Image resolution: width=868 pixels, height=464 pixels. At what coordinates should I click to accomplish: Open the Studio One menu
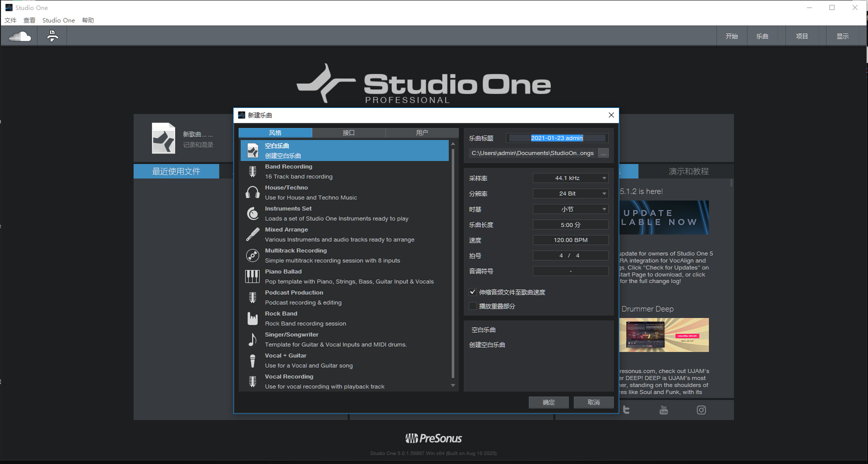pyautogui.click(x=59, y=20)
